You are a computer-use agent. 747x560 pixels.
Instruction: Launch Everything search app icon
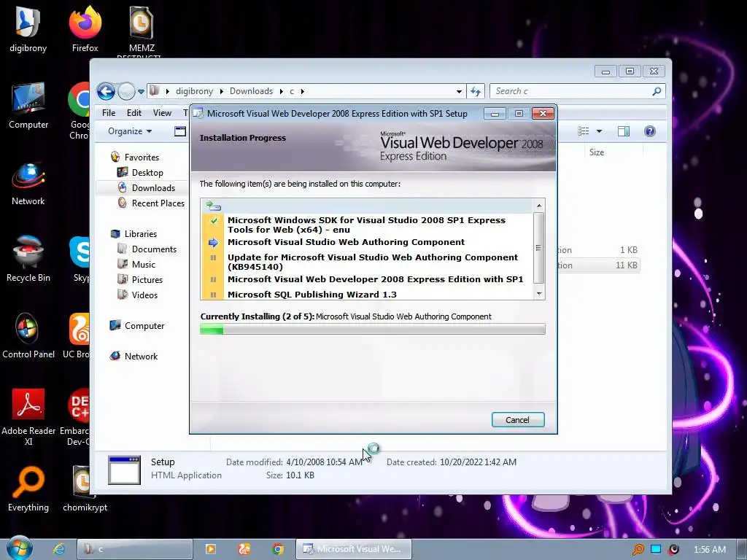(x=28, y=489)
